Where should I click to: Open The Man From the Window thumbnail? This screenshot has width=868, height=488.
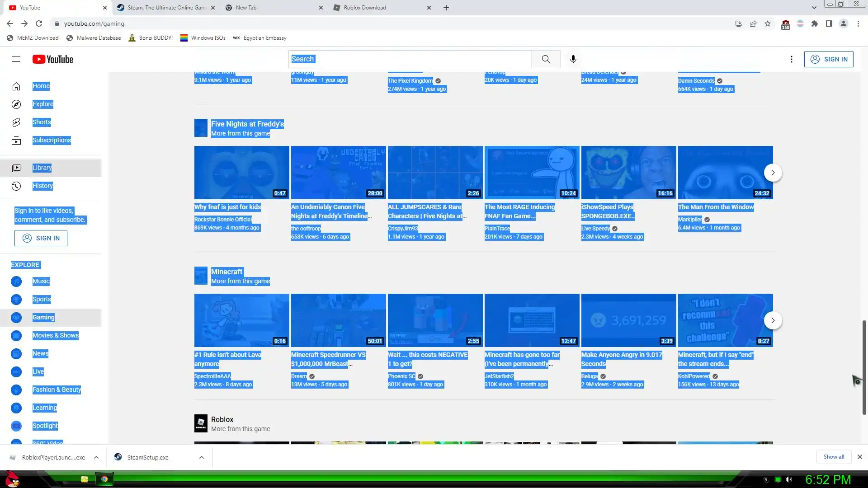(x=725, y=173)
